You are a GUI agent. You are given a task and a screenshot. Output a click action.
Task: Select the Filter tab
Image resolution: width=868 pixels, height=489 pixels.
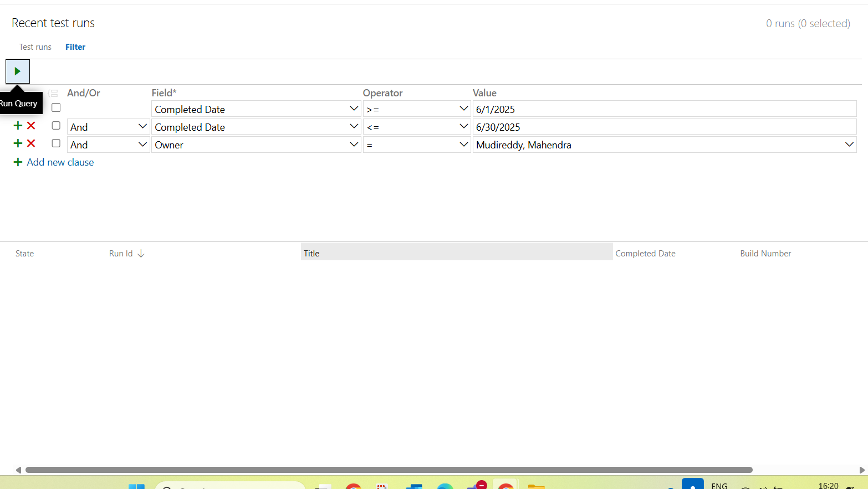pyautogui.click(x=75, y=47)
